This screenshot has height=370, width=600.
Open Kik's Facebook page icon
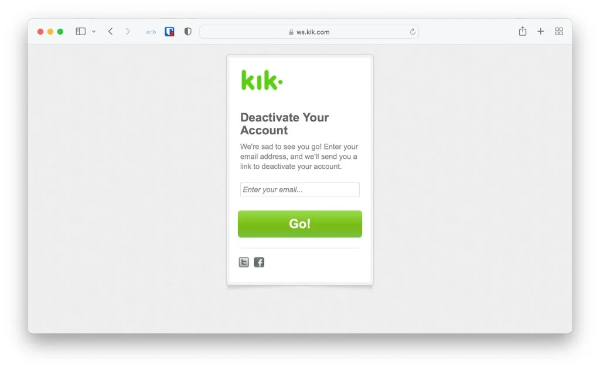[x=259, y=262]
